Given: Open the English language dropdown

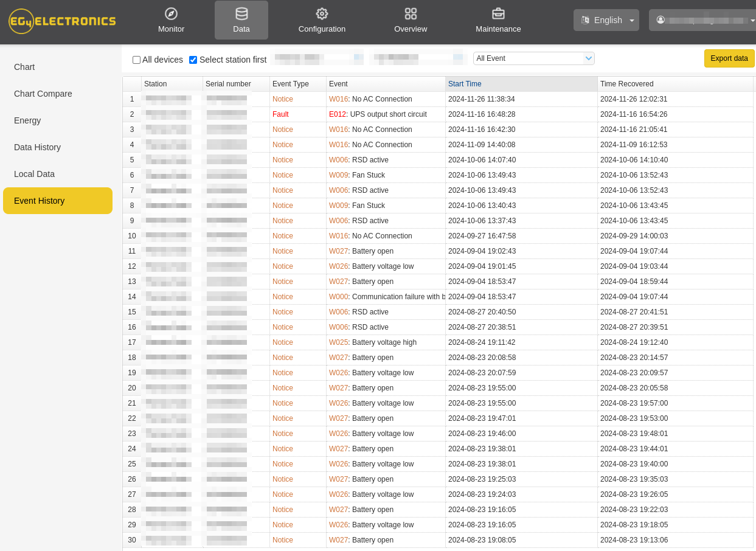Looking at the screenshot, I should (606, 20).
